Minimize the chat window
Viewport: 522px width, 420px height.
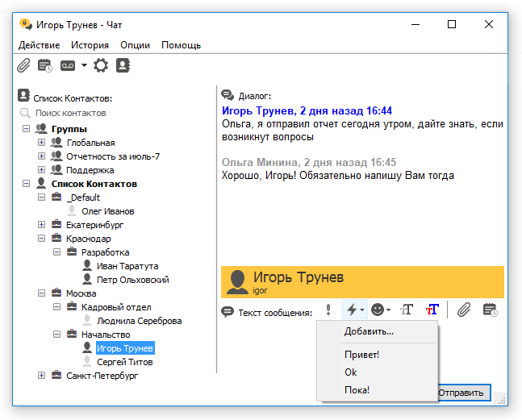[x=416, y=24]
